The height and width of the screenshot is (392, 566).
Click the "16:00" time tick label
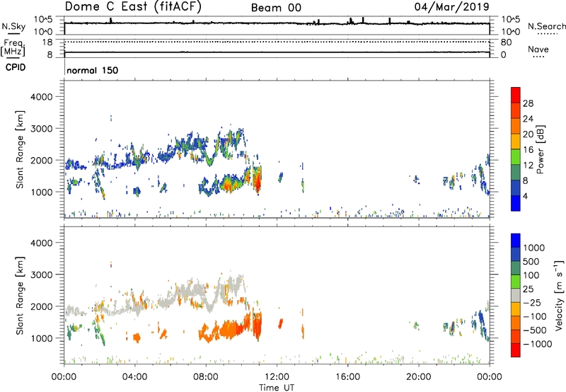coord(347,377)
